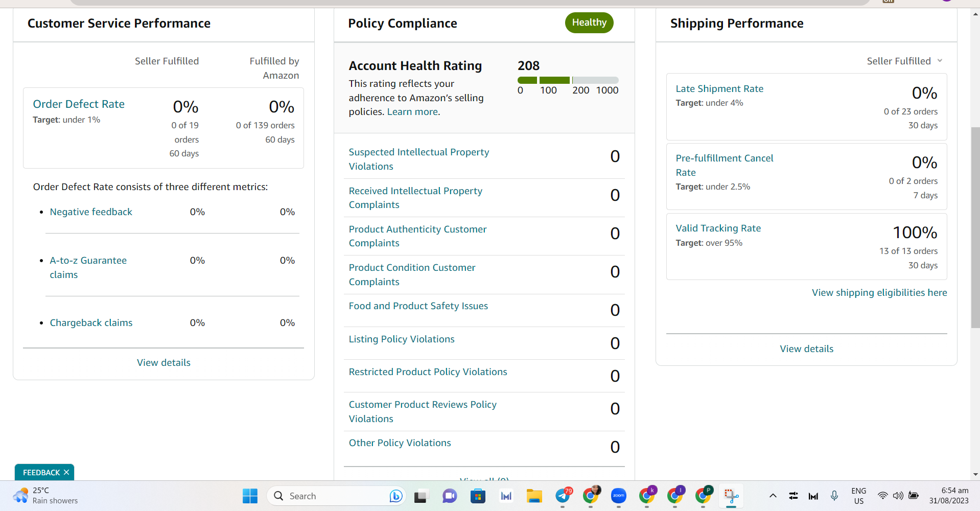Click the '13 of 13 orders' text
The width and height of the screenshot is (980, 511).
point(908,251)
